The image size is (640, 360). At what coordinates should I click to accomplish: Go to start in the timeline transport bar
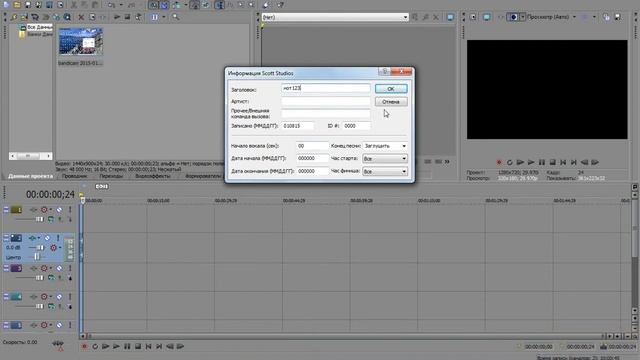pyautogui.click(x=148, y=347)
